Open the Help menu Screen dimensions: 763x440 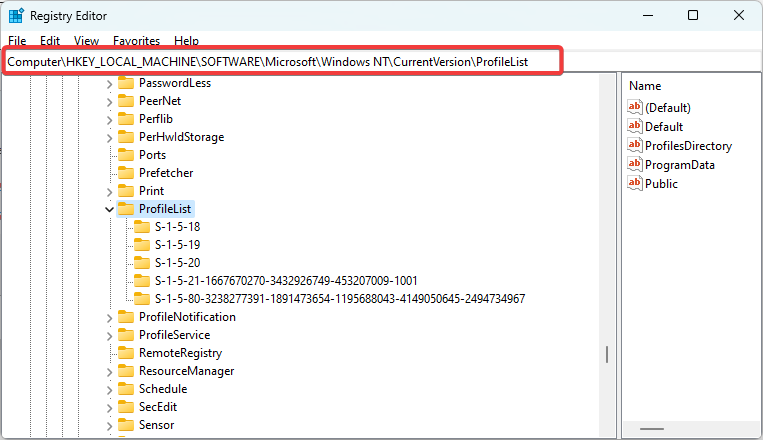click(186, 41)
